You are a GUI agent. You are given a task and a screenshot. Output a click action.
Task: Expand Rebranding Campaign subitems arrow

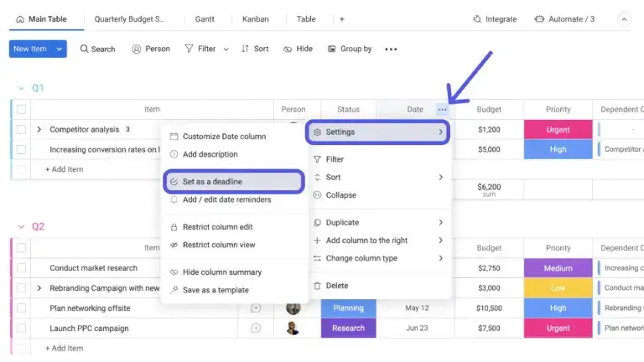[39, 288]
